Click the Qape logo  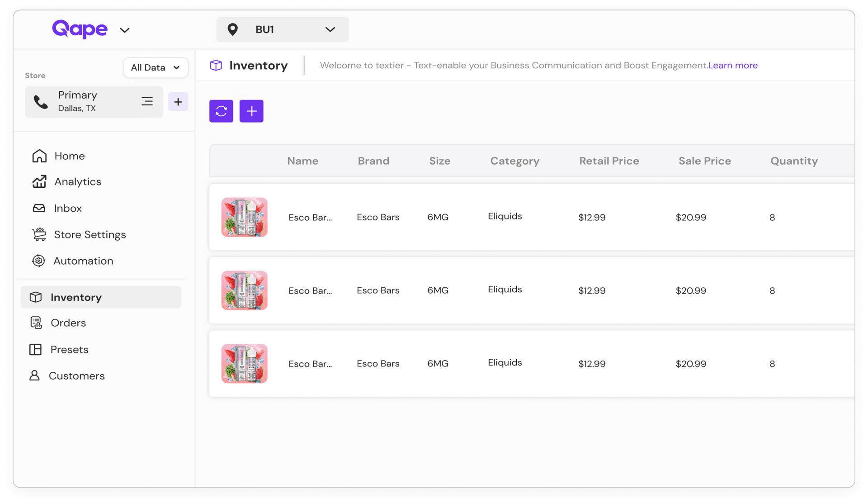point(80,29)
